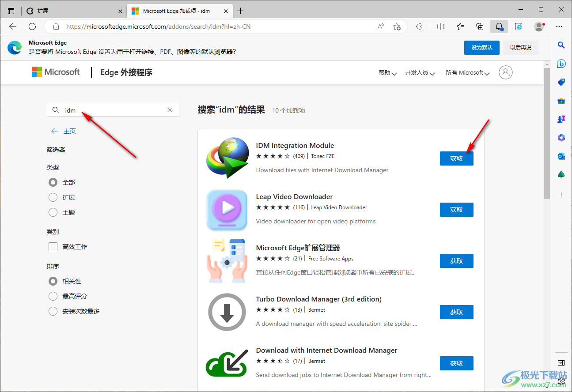Viewport: 572px width, 392px height.
Task: Click the hide sidebar icon
Action: (561, 363)
